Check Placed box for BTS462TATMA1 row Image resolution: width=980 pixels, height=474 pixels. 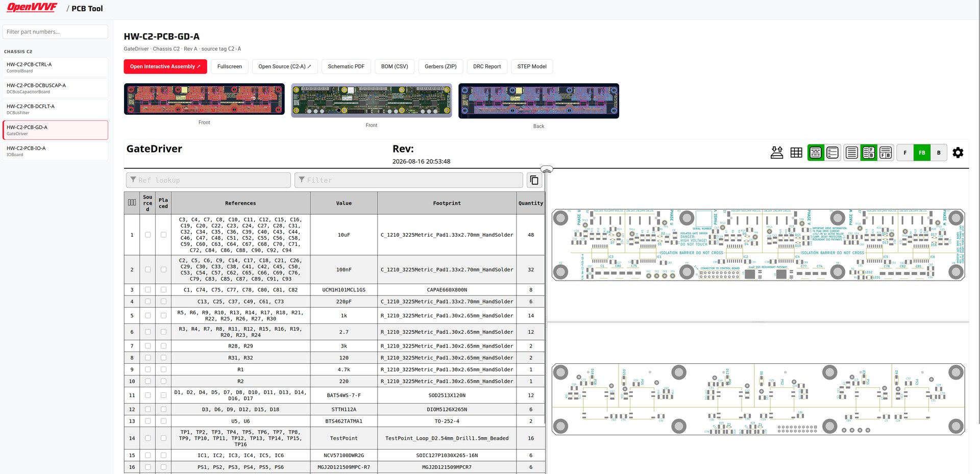pos(163,421)
